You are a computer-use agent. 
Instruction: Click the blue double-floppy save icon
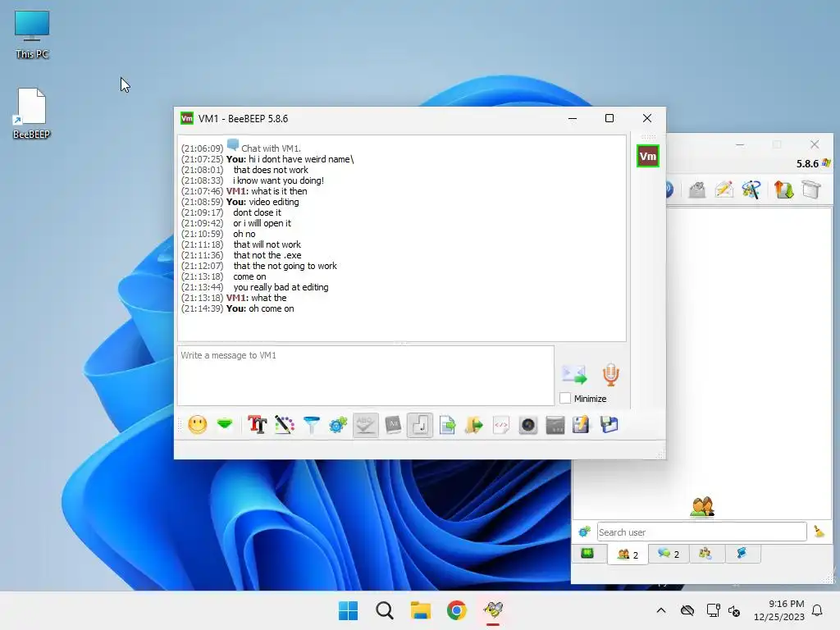point(609,425)
